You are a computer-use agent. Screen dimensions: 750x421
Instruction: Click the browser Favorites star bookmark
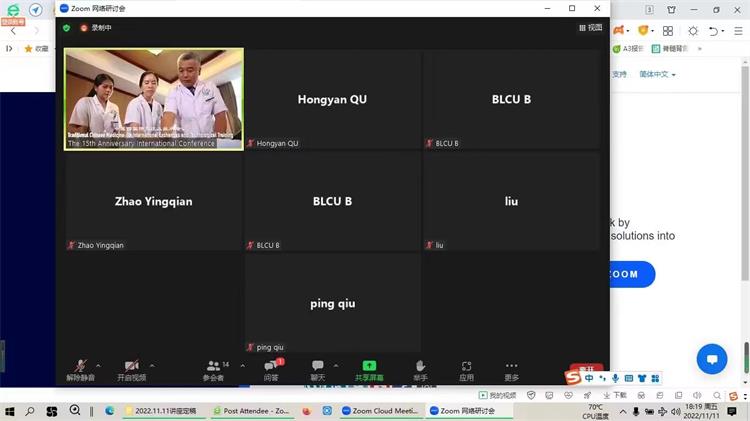click(x=37, y=49)
